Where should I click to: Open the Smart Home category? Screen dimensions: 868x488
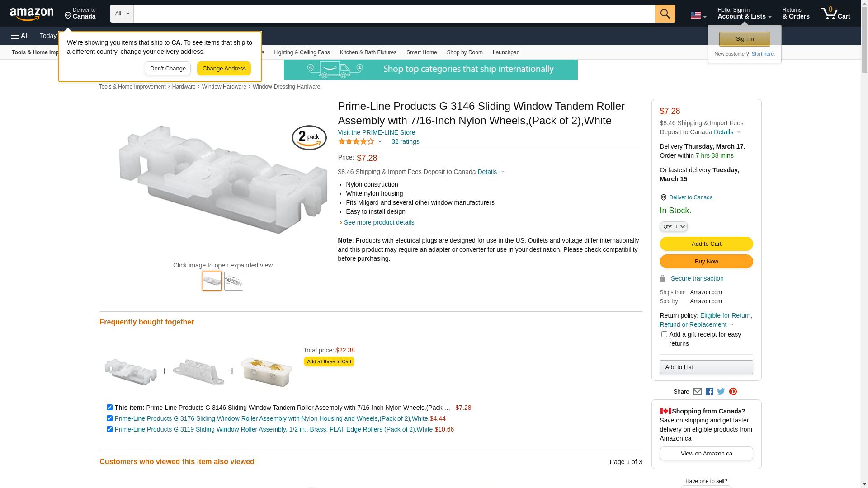(421, 52)
